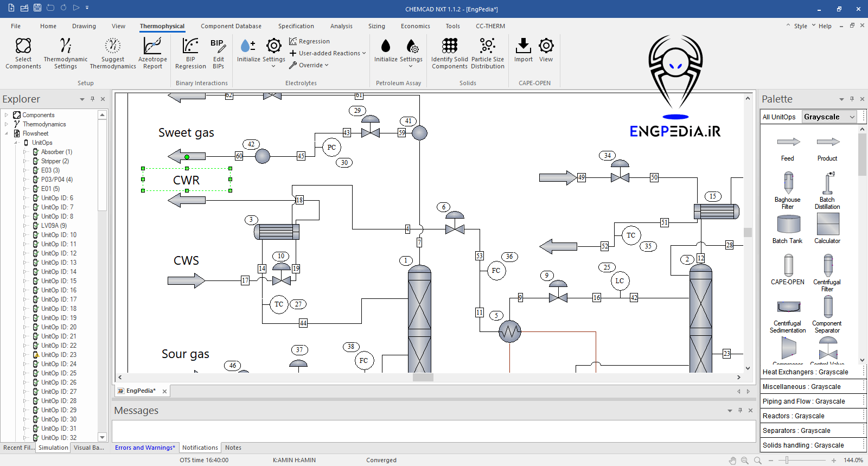868x466 pixels.
Task: Expand Thermodynamics tree node
Action: (7, 124)
